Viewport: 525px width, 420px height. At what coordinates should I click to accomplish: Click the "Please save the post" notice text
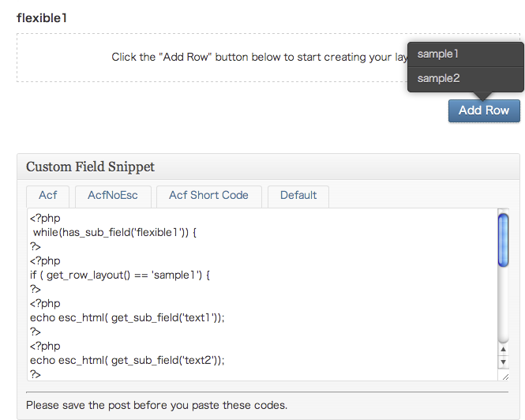pos(156,405)
